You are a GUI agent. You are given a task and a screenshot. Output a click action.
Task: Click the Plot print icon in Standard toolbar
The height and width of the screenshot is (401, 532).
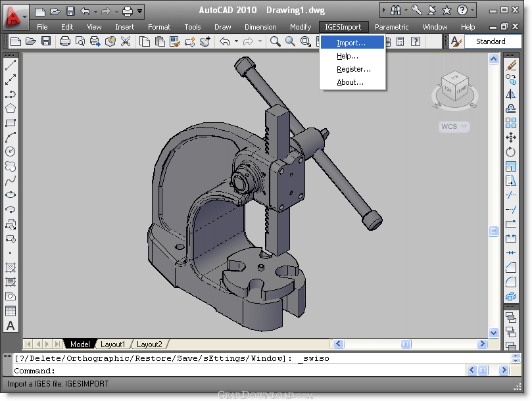click(65, 41)
